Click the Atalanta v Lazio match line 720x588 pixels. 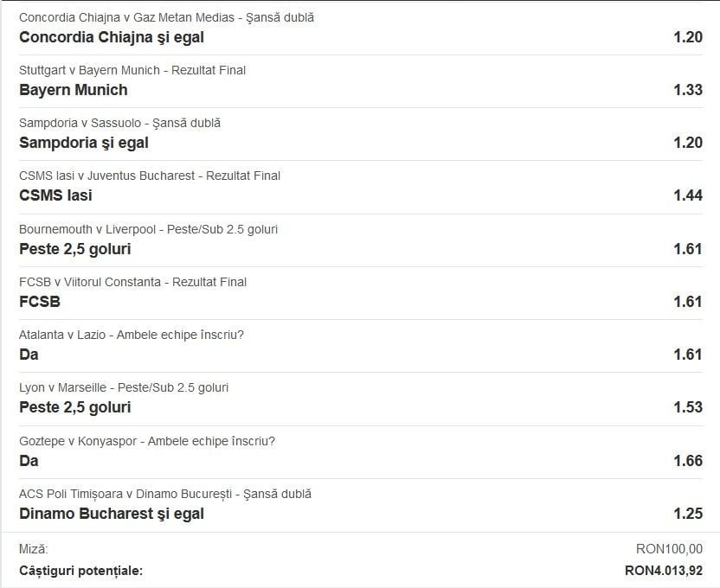coord(138,335)
